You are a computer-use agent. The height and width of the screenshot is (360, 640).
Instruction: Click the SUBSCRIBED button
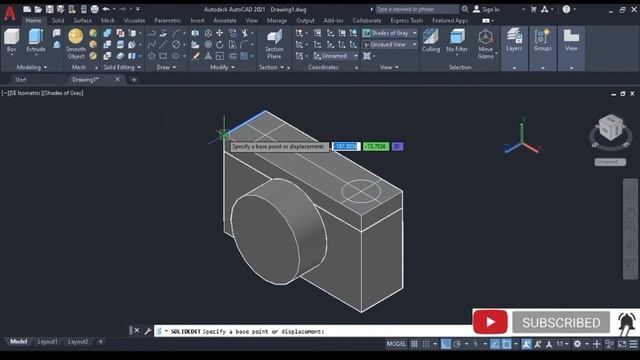(561, 322)
